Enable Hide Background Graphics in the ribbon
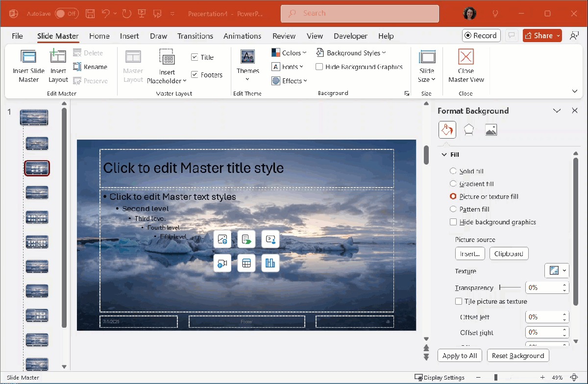Viewport: 588px width, 384px height. pyautogui.click(x=319, y=67)
